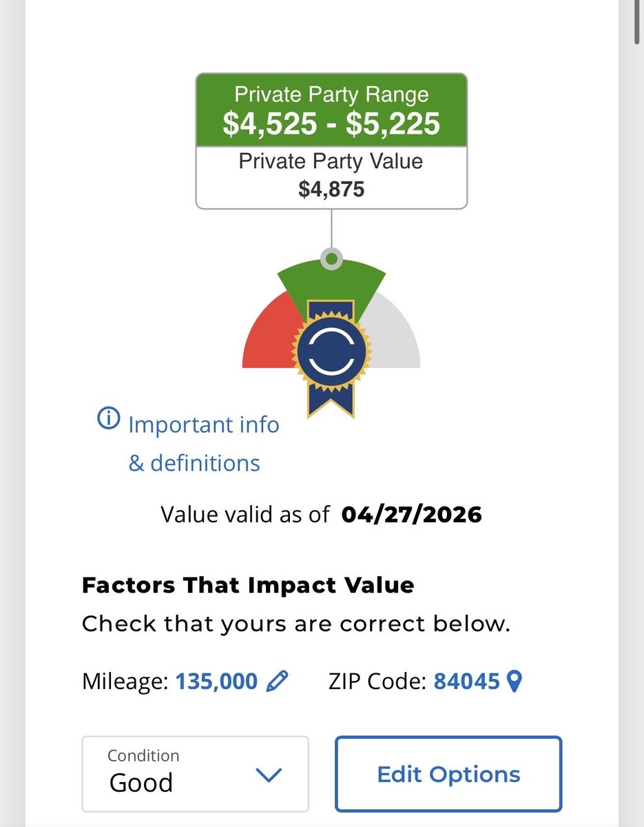Click the Private Party Value $4,875 box
Screen dimensions: 644x827
click(331, 176)
